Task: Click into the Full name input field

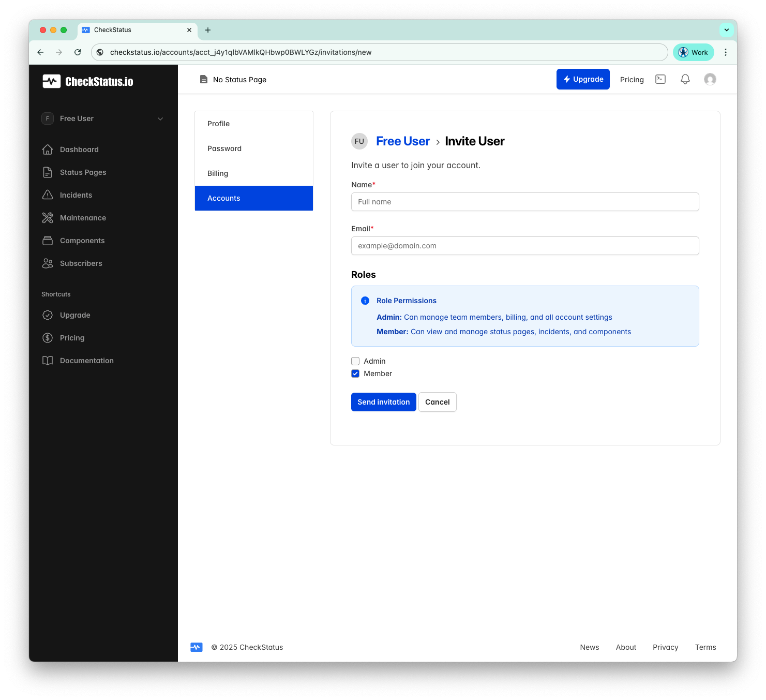Action: pos(524,202)
